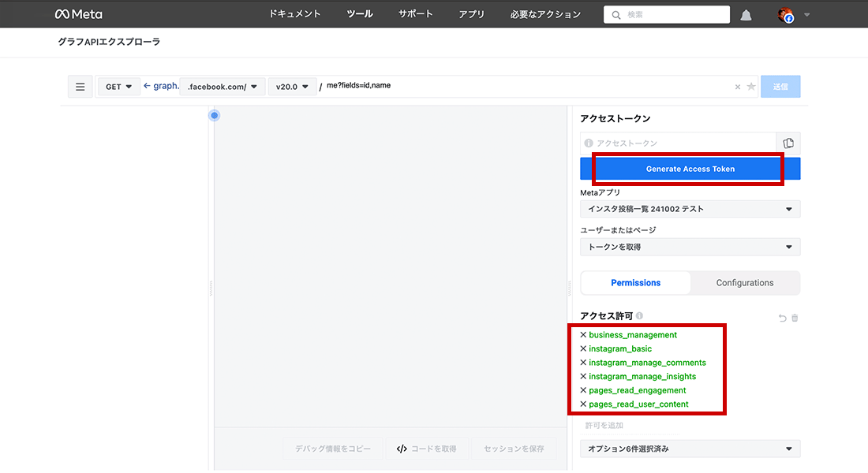The image size is (868, 473).
Task: Click the グラフAPIエクスプローラ title
Action: [x=109, y=42]
